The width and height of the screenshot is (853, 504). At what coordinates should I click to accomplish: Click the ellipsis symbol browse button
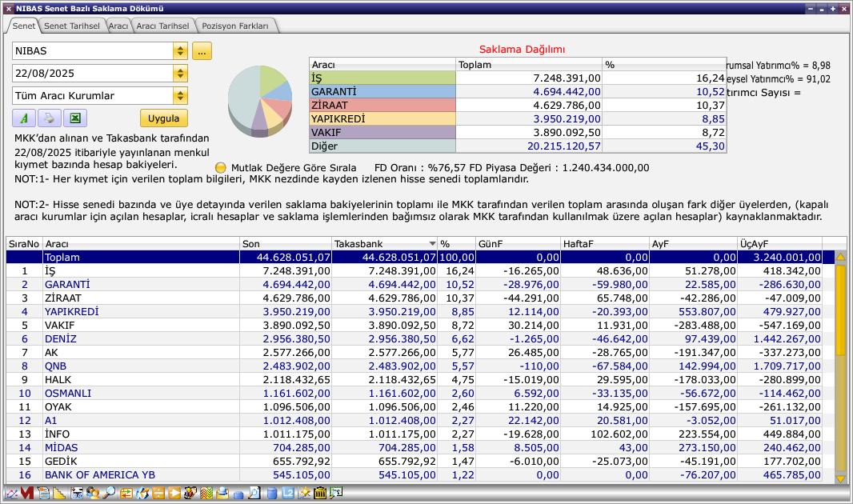pyautogui.click(x=202, y=51)
